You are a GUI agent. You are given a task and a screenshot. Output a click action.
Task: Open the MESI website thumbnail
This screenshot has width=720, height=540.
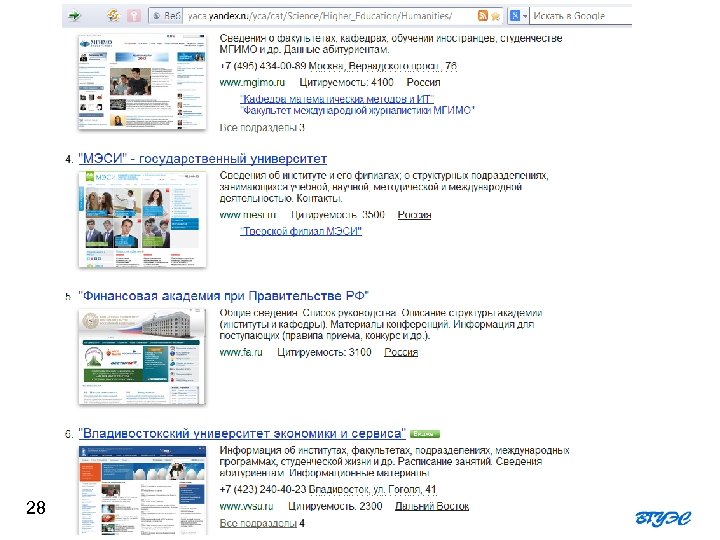tap(142, 219)
